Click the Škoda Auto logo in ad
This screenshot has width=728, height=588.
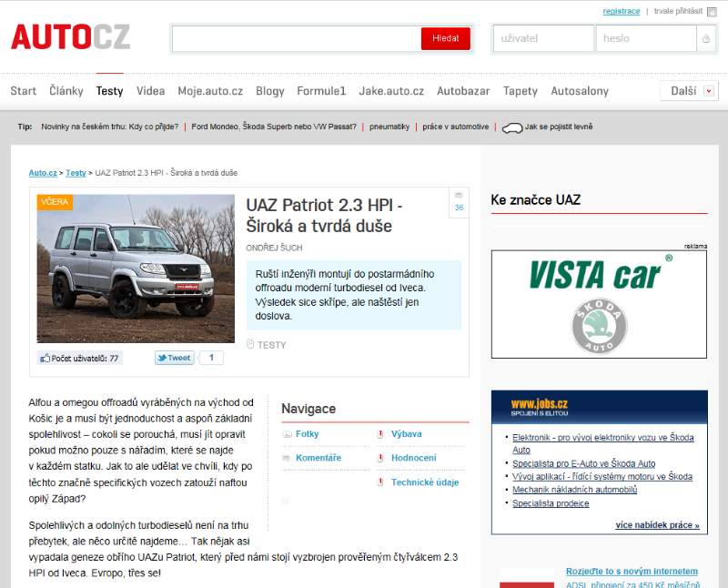[600, 326]
